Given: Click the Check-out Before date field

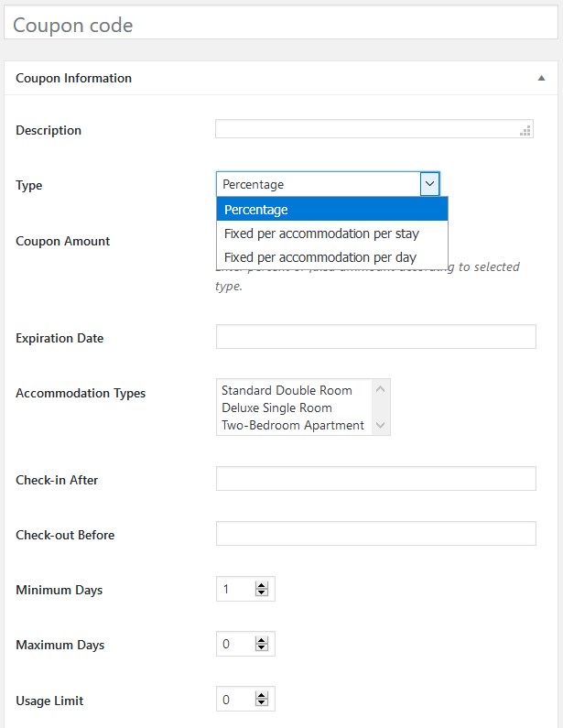Looking at the screenshot, I should pos(375,534).
